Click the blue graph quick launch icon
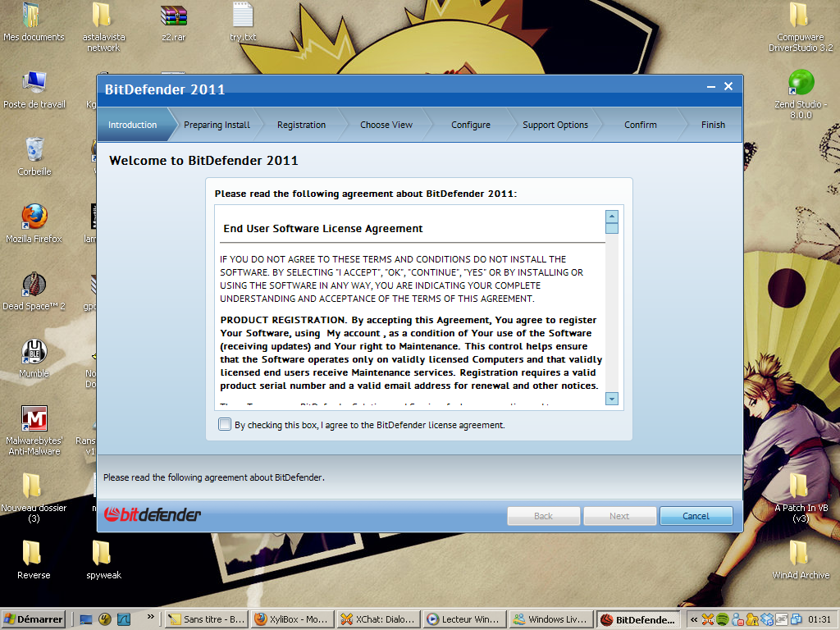This screenshot has width=840, height=630. click(x=124, y=619)
